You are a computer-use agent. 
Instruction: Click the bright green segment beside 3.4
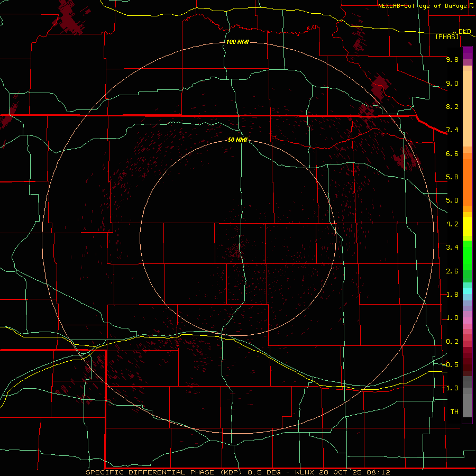click(x=467, y=255)
